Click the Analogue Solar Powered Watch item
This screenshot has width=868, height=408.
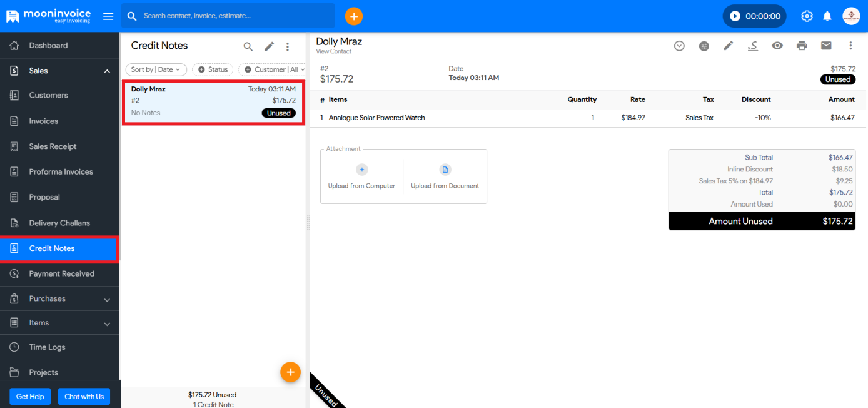(376, 118)
